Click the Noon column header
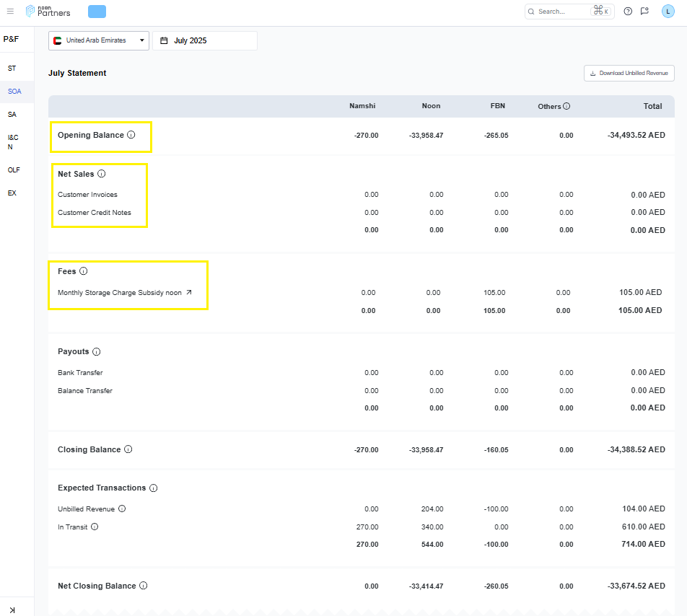 click(x=431, y=106)
